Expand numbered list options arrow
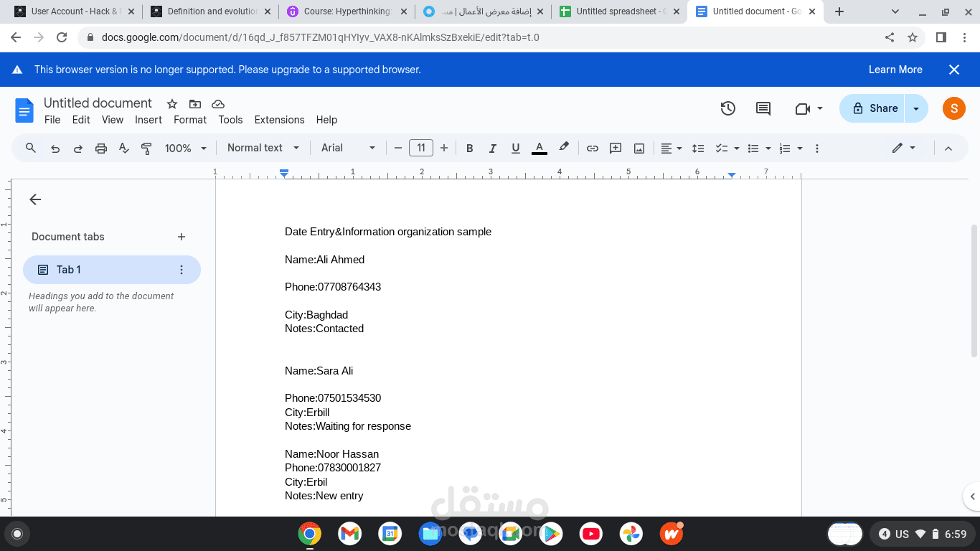980x551 pixels. [800, 149]
